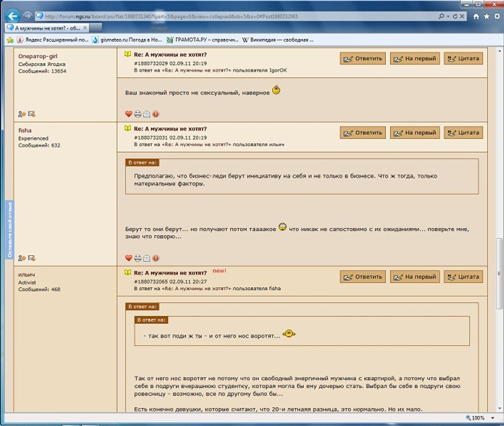Like Оператор-girl's post with the heart icon
Screen dimensions: 504x426
pyautogui.click(x=129, y=114)
